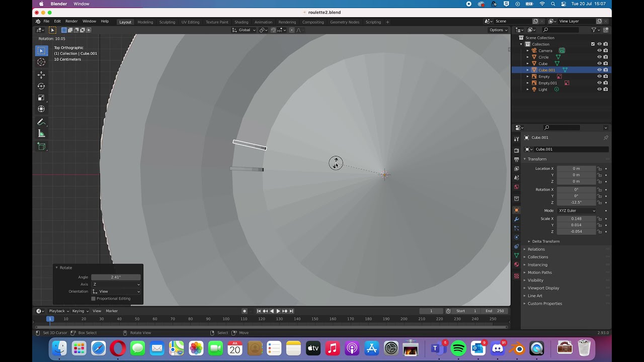This screenshot has width=644, height=362.
Task: Open Physics properties tab
Action: pyautogui.click(x=516, y=237)
